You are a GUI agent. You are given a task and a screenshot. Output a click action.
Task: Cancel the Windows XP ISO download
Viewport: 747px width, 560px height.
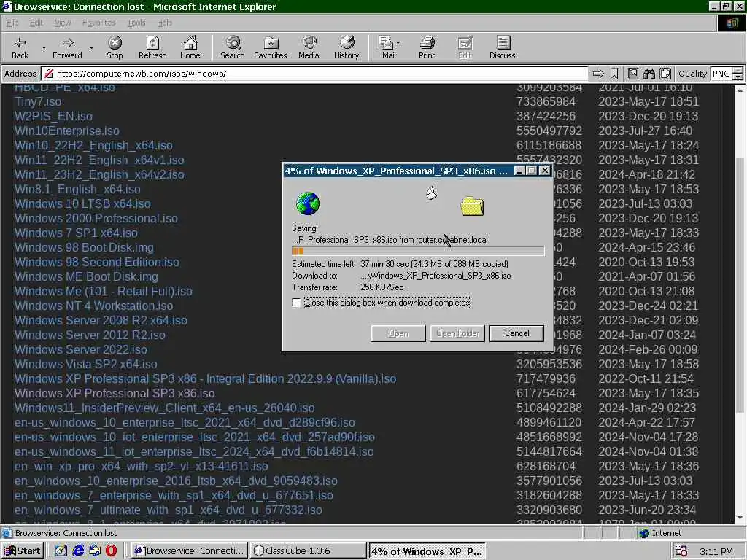[x=517, y=333]
